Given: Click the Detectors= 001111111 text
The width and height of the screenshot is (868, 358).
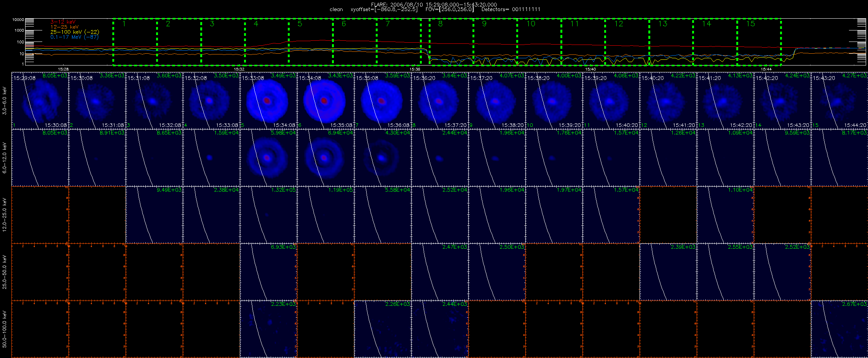Looking at the screenshot, I should pos(511,10).
